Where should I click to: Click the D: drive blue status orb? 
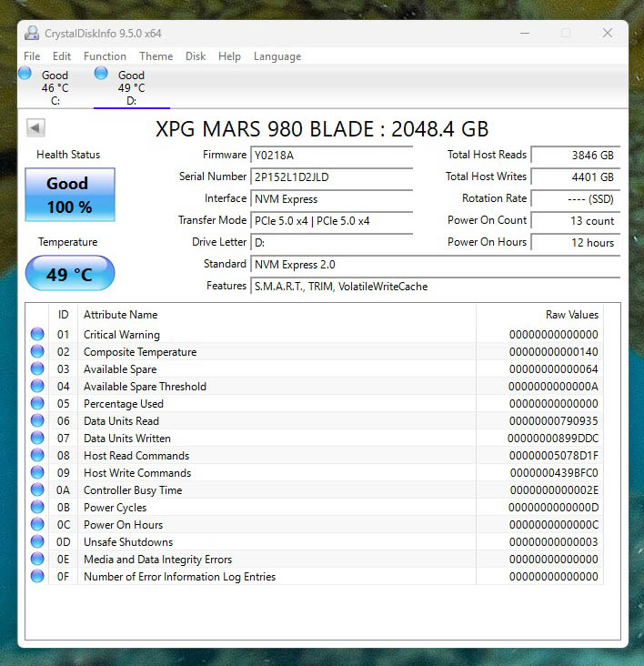[x=101, y=73]
